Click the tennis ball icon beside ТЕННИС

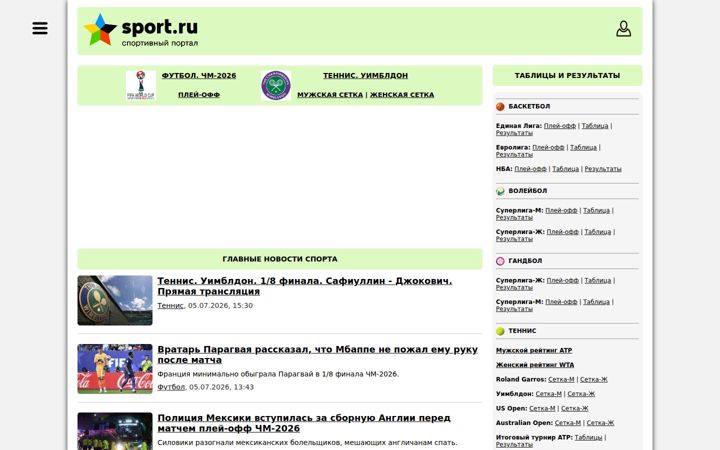pyautogui.click(x=500, y=331)
